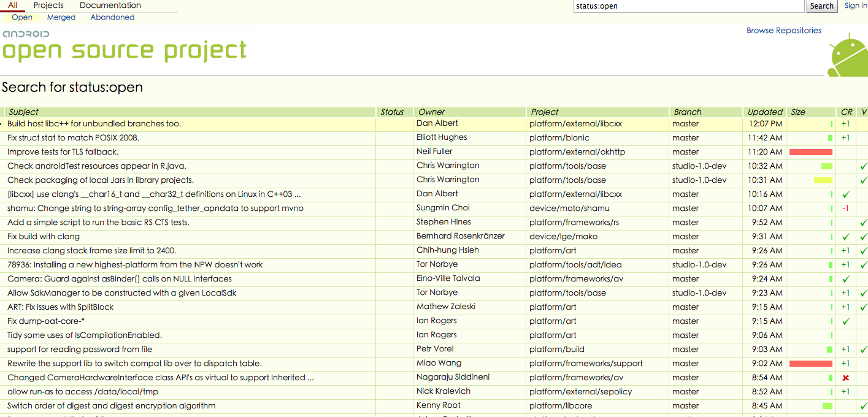
Task: Open project platform/libcore
Action: point(561,406)
